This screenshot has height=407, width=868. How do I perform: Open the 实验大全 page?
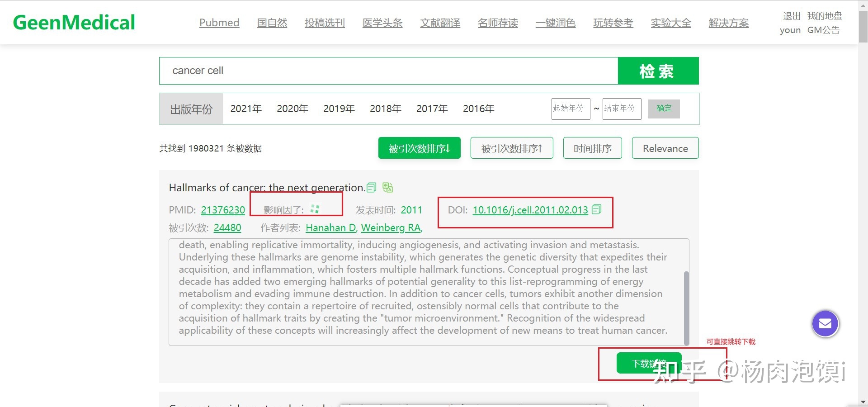(671, 23)
